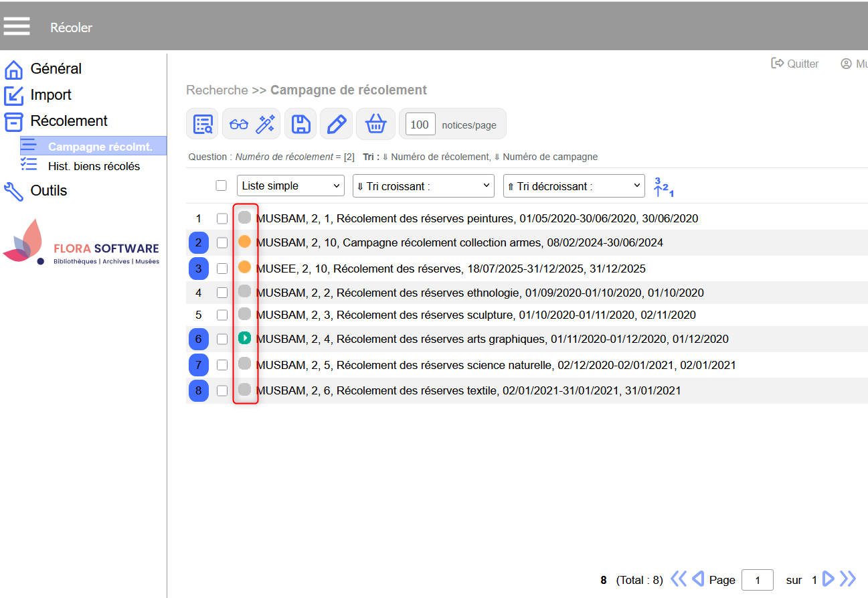
Task: Click the glasses and magic wand icon
Action: (x=252, y=124)
